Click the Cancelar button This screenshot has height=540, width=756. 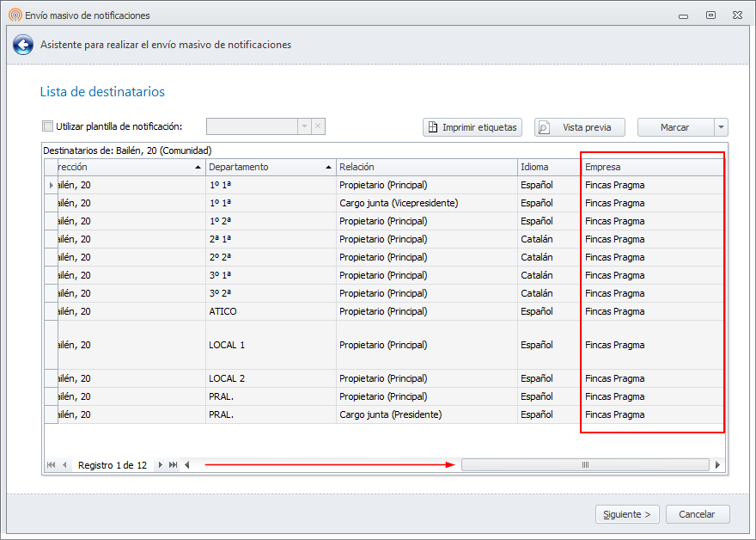point(697,514)
